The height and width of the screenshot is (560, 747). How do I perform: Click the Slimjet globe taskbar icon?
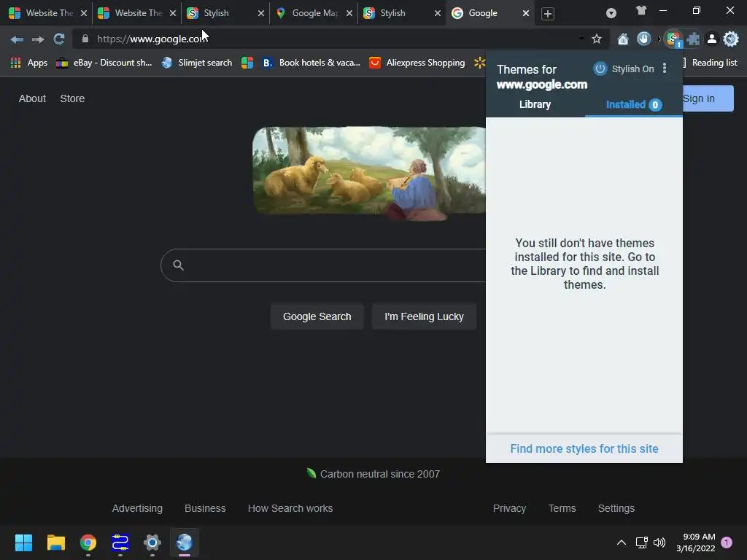[x=185, y=542]
